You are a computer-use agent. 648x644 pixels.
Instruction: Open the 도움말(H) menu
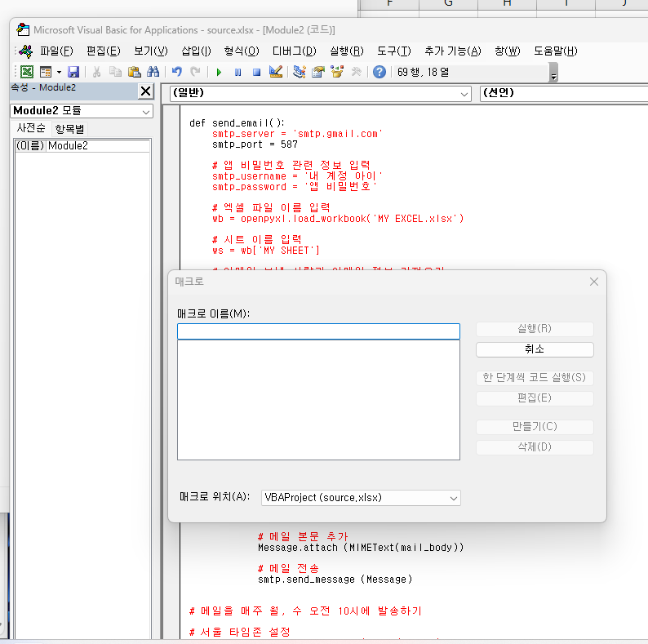click(x=556, y=51)
